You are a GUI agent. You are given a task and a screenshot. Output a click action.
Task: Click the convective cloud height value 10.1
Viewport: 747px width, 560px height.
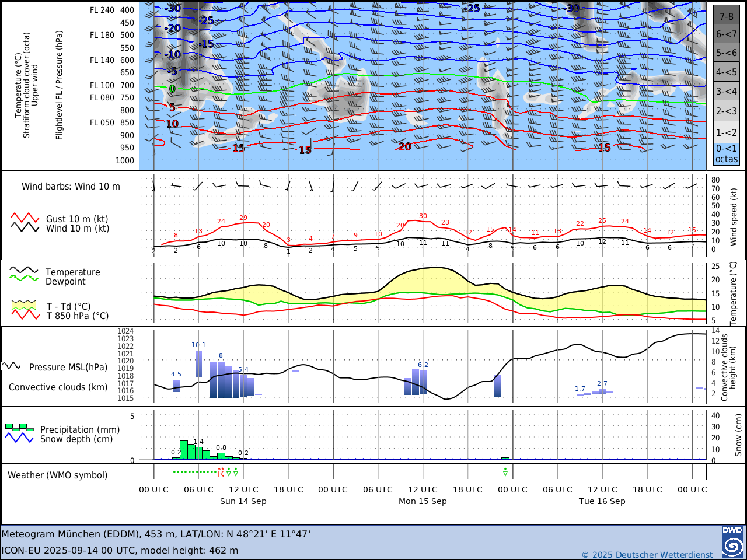(198, 345)
